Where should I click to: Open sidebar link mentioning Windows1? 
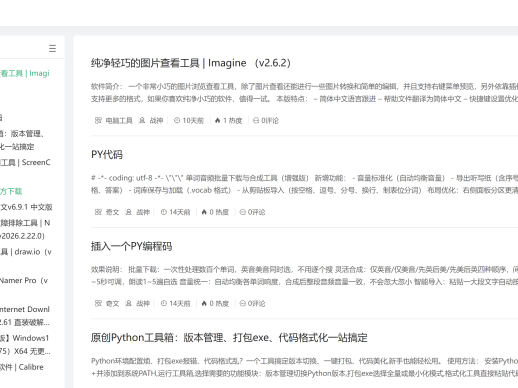(x=25, y=344)
